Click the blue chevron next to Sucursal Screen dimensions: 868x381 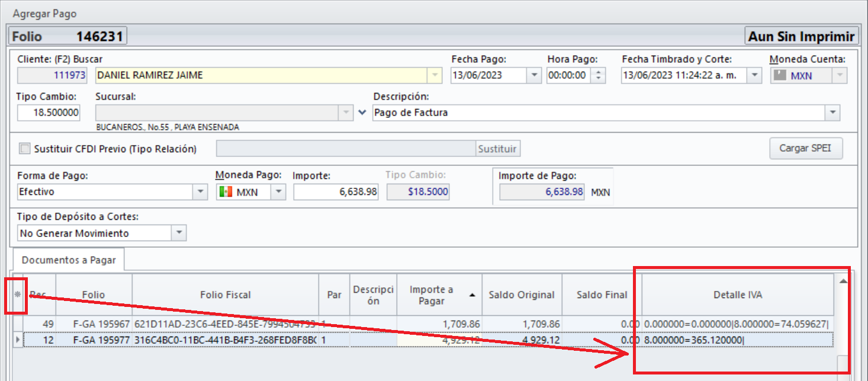point(363,112)
